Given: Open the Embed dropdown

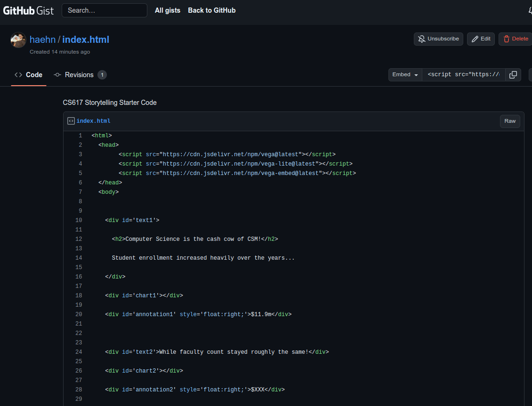Looking at the screenshot, I should tap(405, 74).
